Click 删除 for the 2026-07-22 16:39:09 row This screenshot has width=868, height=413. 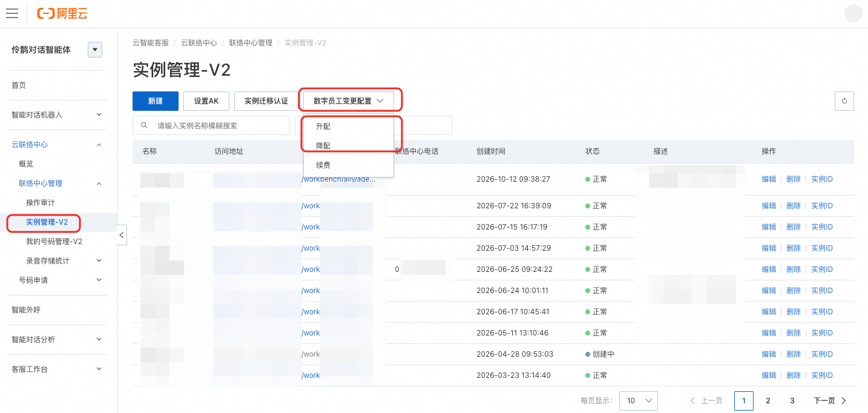click(794, 206)
